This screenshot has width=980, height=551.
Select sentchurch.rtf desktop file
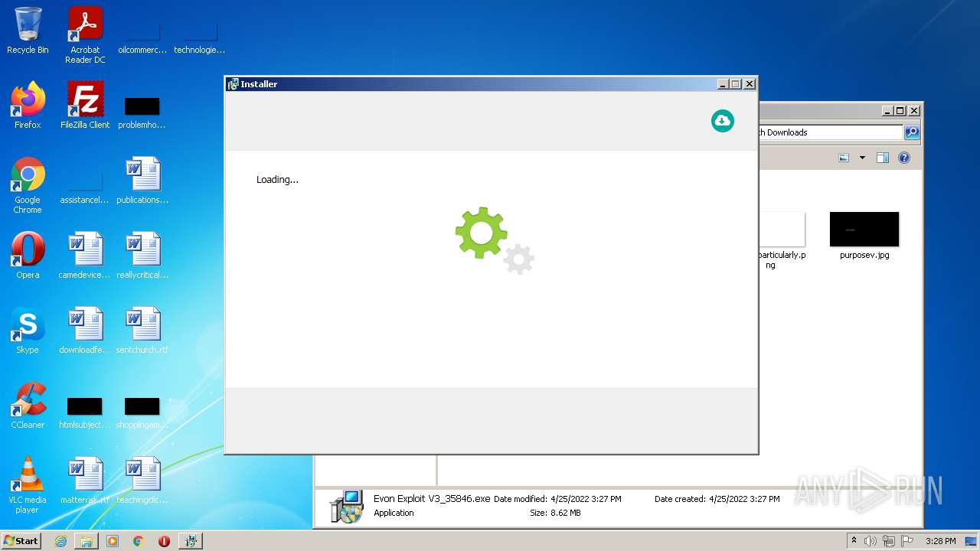click(142, 331)
